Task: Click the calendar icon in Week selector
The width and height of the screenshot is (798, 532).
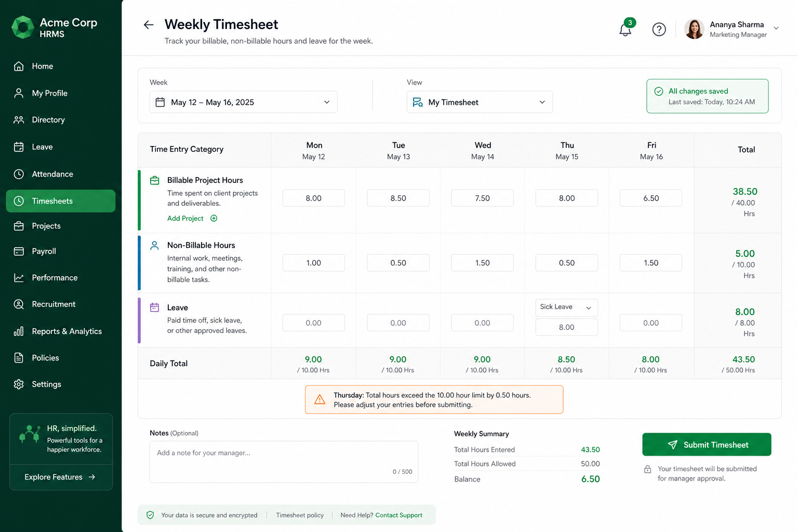Action: pyautogui.click(x=160, y=102)
